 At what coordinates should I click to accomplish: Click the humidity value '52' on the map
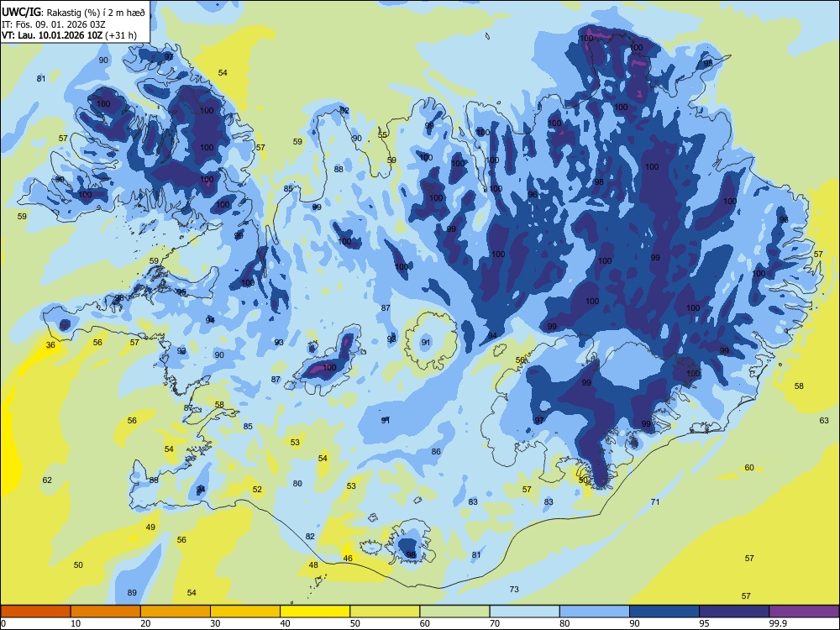tap(257, 489)
